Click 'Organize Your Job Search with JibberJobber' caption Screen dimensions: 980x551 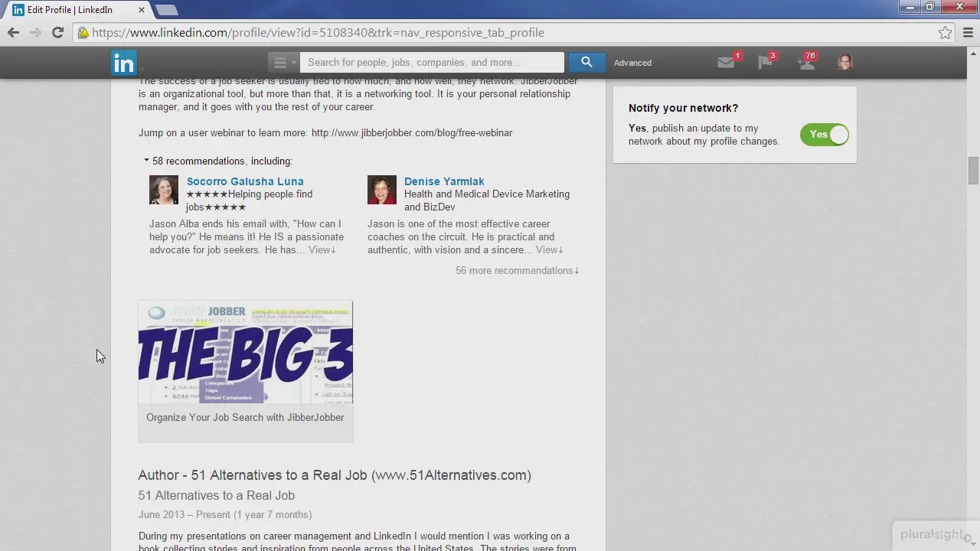(x=245, y=417)
